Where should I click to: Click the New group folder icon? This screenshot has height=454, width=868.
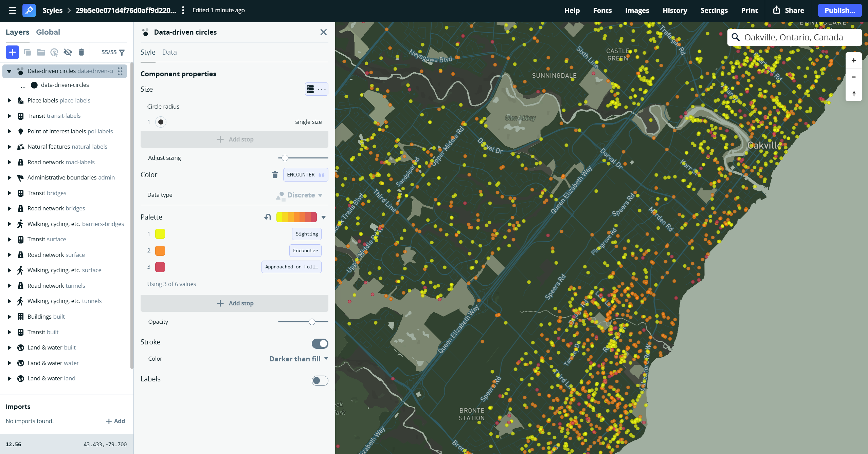pyautogui.click(x=41, y=52)
